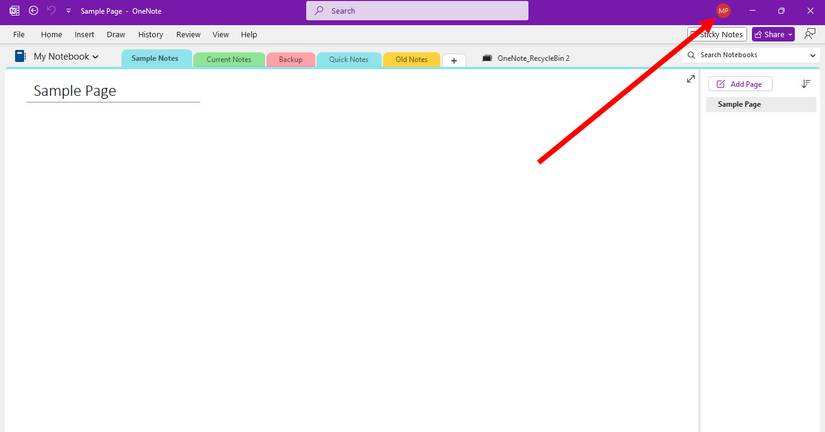The height and width of the screenshot is (432, 825).
Task: Click the notebook icon beside My Notebook
Action: pos(20,56)
